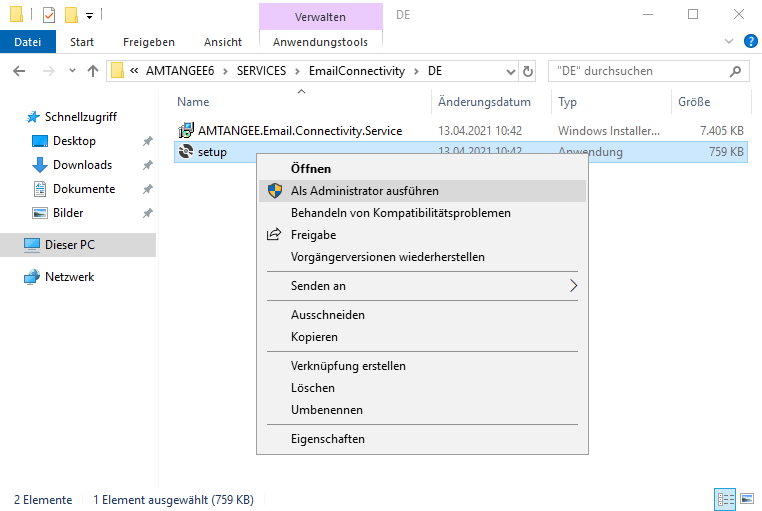Open Desktop in the navigation pane

[74, 141]
